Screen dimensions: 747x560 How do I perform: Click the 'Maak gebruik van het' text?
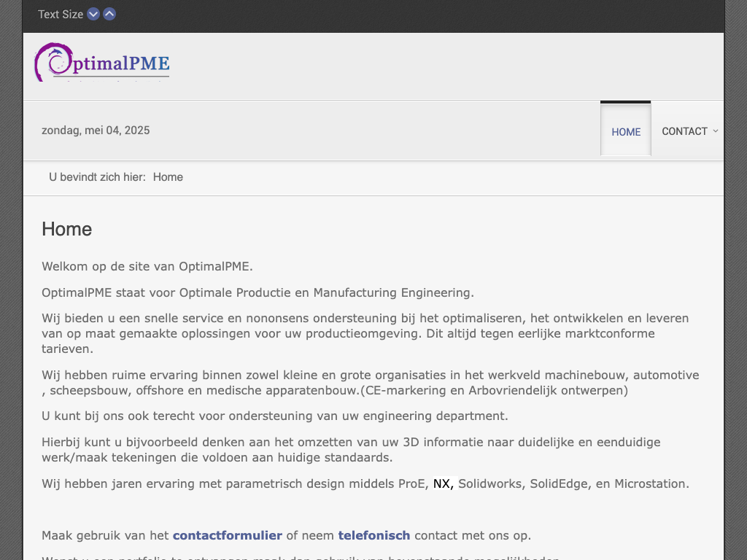105,535
